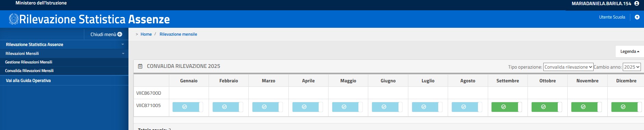Expand the Legenda panel
This screenshot has height=130, width=644.
630,51
